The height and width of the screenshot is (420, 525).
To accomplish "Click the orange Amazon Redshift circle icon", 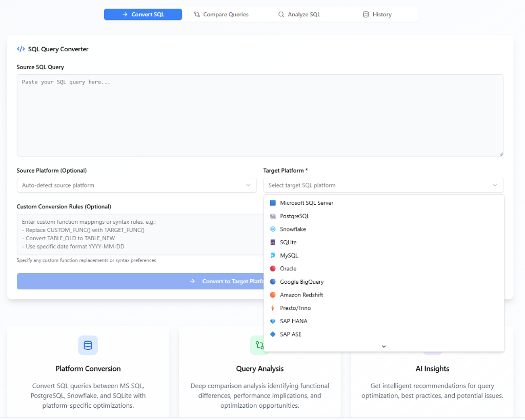I will pos(273,295).
